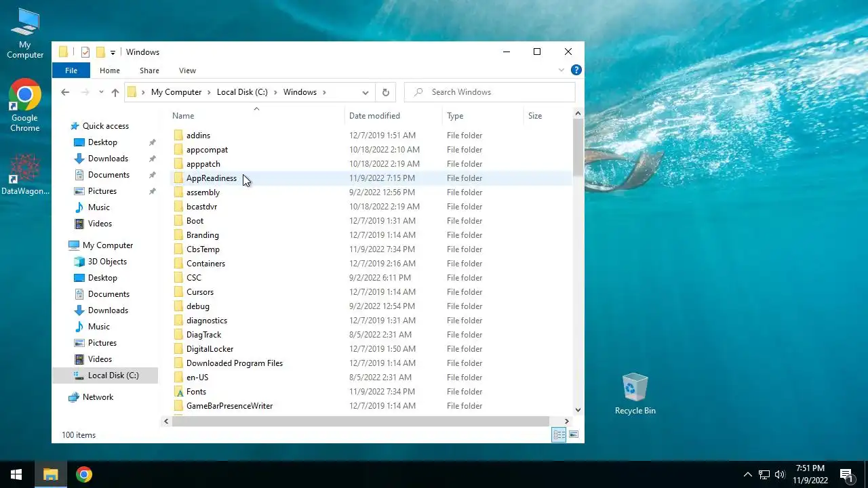Select the debug folder
This screenshot has width=868, height=488.
pos(198,306)
